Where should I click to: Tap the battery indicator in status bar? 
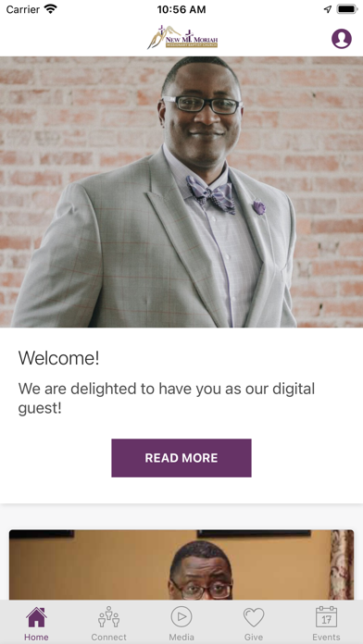tap(347, 9)
